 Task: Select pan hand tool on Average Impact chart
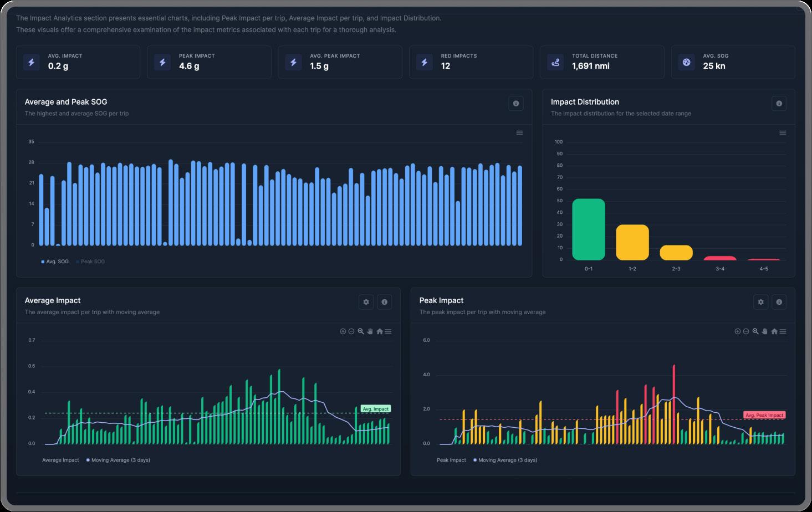click(370, 331)
